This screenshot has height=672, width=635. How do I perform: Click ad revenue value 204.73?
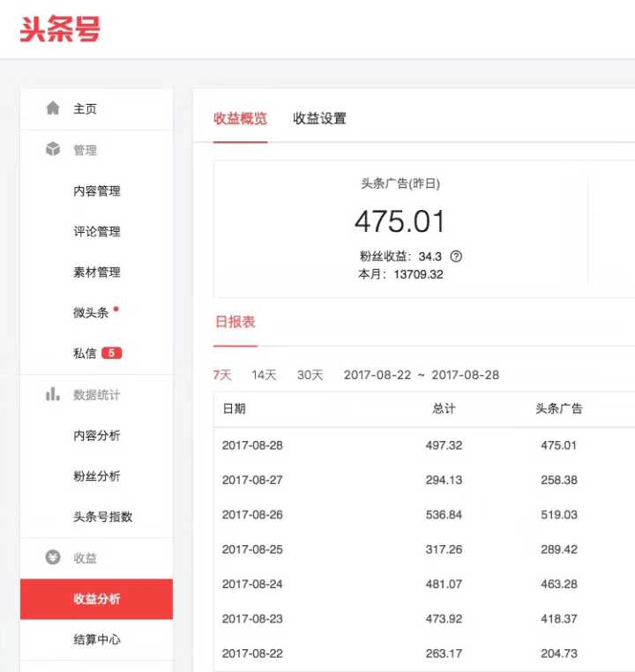559,653
